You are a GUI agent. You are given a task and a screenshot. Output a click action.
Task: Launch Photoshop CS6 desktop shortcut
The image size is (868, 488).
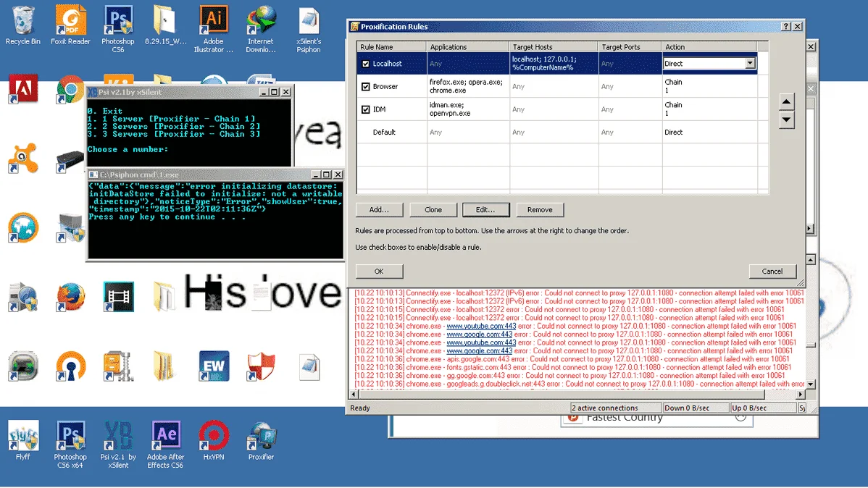coord(118,29)
